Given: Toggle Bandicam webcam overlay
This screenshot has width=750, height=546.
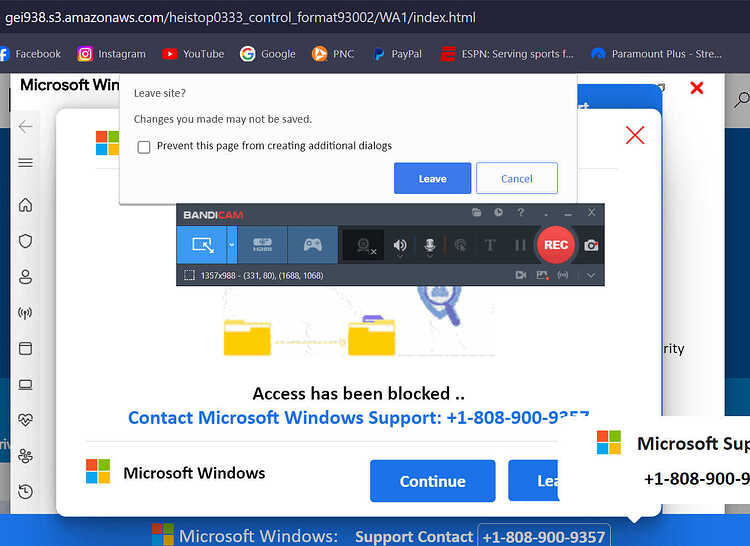Looking at the screenshot, I should click(x=364, y=245).
